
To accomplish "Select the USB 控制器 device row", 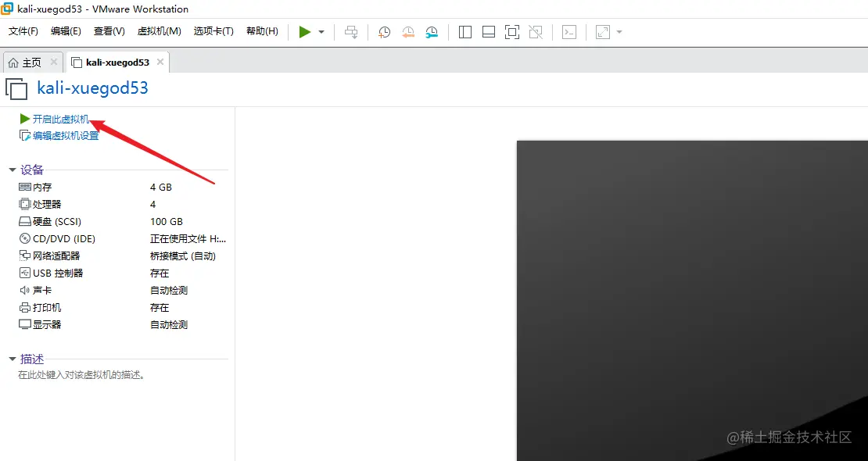I will pos(123,273).
